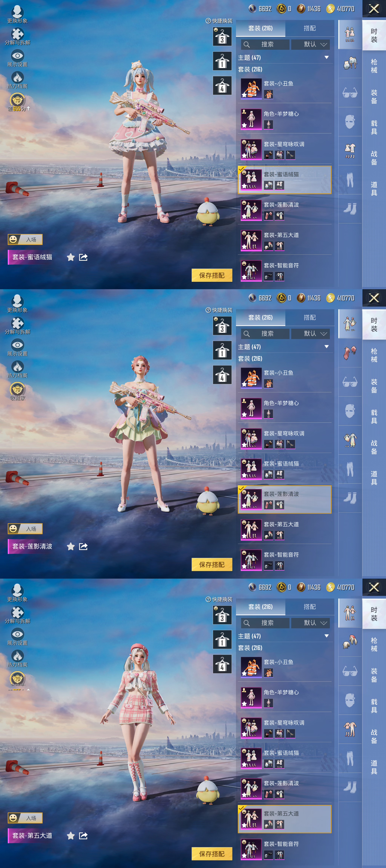Viewport: 386px width, 868px height.
Task: Click collector level 73 badge on 莲影清波 screen
Action: click(18, 389)
